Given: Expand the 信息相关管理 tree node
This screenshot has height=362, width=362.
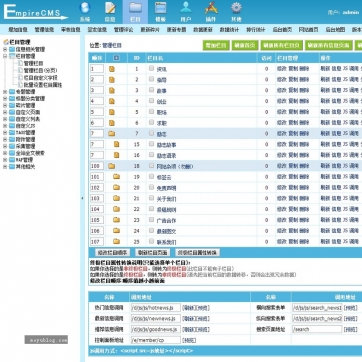Looking at the screenshot, I should coord(5,49).
